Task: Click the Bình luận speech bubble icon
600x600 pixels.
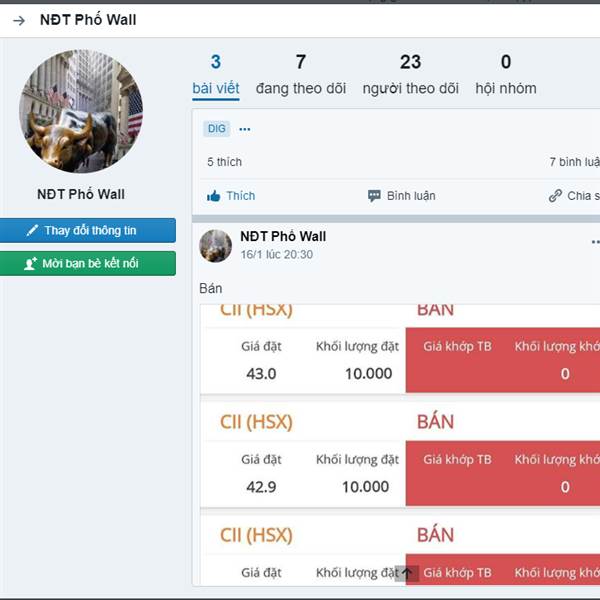Action: [x=374, y=196]
